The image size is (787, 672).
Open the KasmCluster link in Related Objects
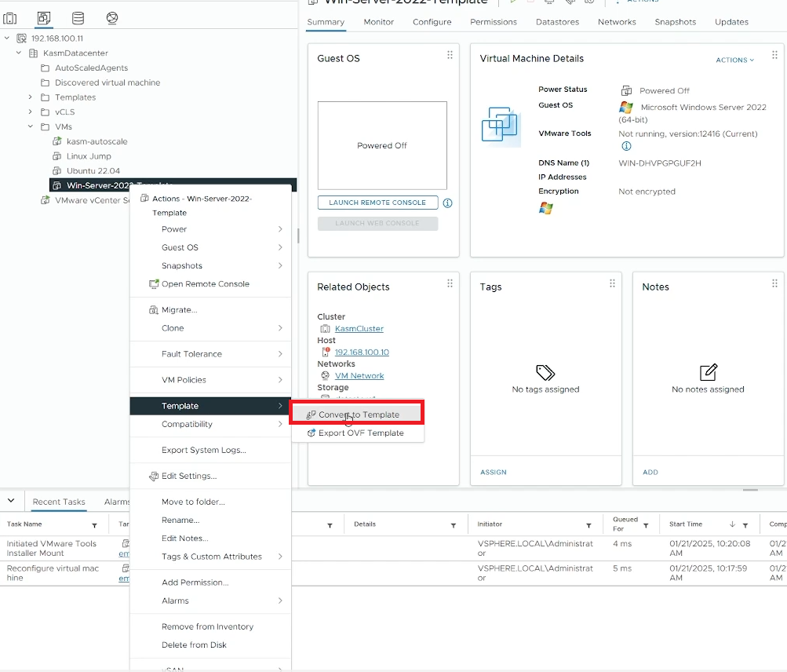(x=359, y=328)
